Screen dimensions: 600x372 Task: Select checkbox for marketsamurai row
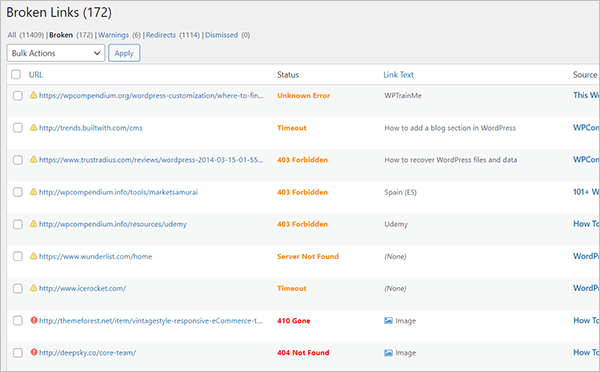18,192
